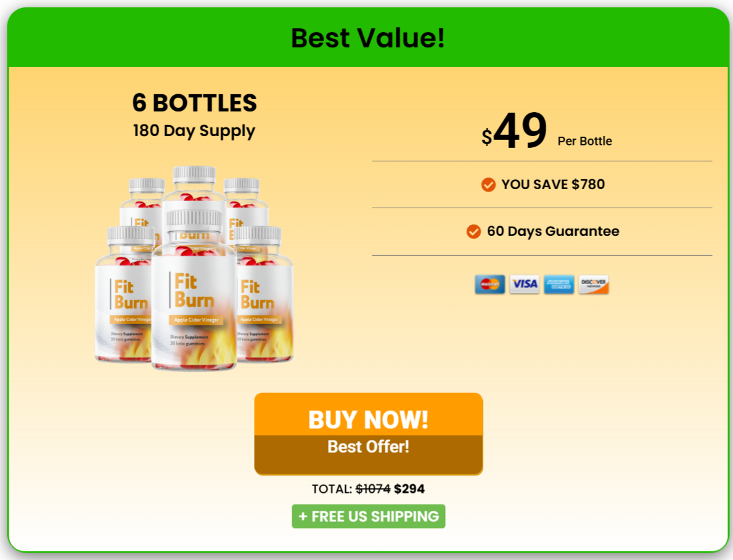Click the 180 Day Supply text
733x560 pixels.
click(x=194, y=131)
